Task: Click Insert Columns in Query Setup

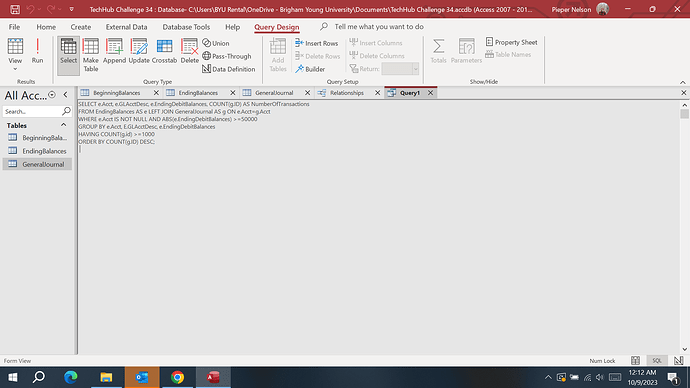Action: [376, 43]
